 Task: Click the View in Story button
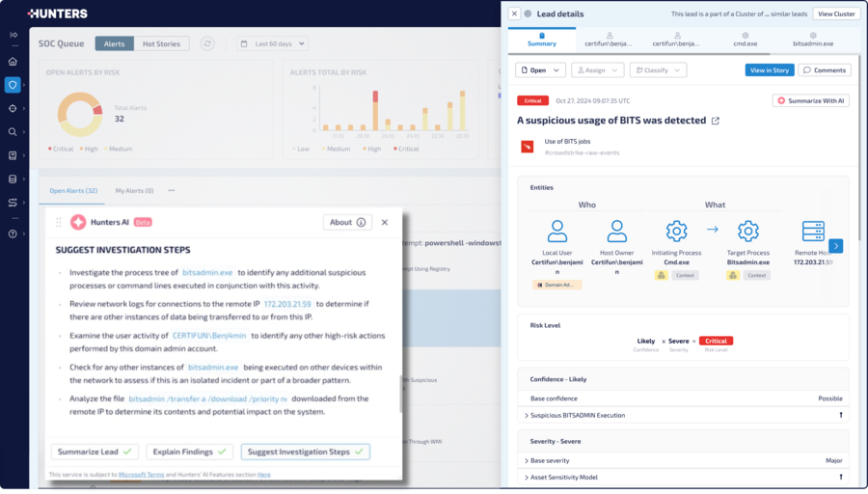pyautogui.click(x=770, y=70)
